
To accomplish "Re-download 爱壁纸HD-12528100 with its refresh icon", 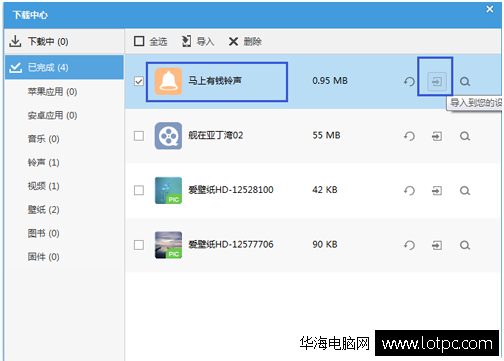I will point(409,191).
